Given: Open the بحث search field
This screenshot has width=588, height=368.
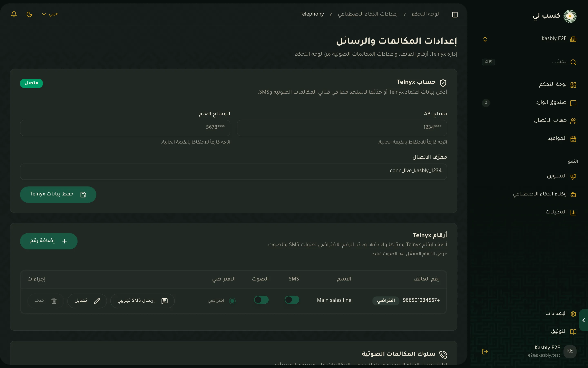Looking at the screenshot, I should point(529,62).
